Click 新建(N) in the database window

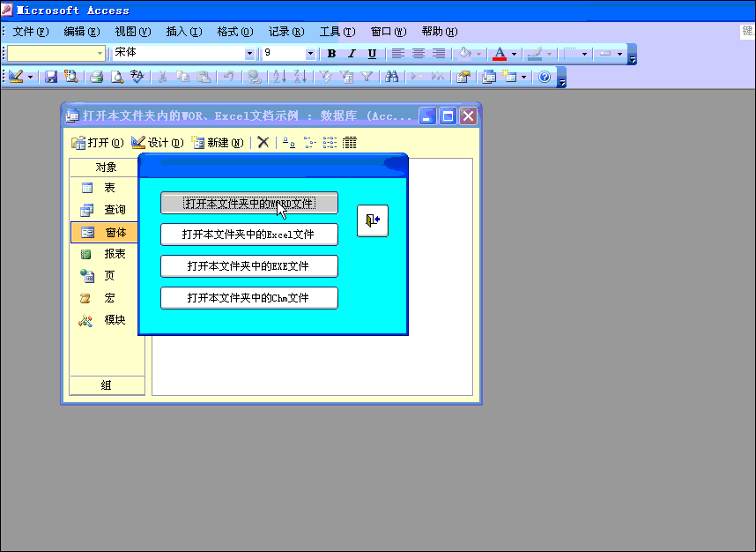coord(218,142)
